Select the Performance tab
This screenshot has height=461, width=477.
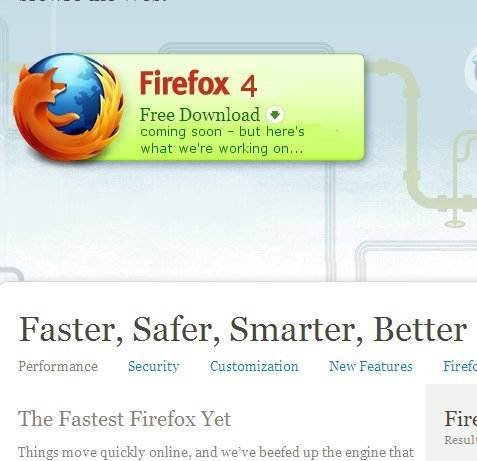pos(58,366)
